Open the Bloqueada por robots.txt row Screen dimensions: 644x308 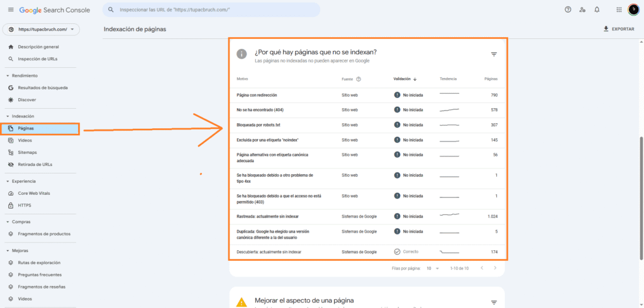pos(367,125)
